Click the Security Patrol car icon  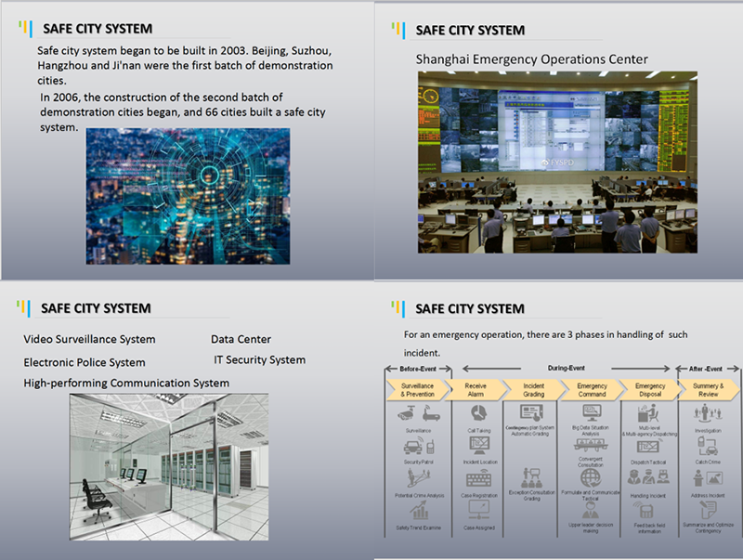[412, 447]
